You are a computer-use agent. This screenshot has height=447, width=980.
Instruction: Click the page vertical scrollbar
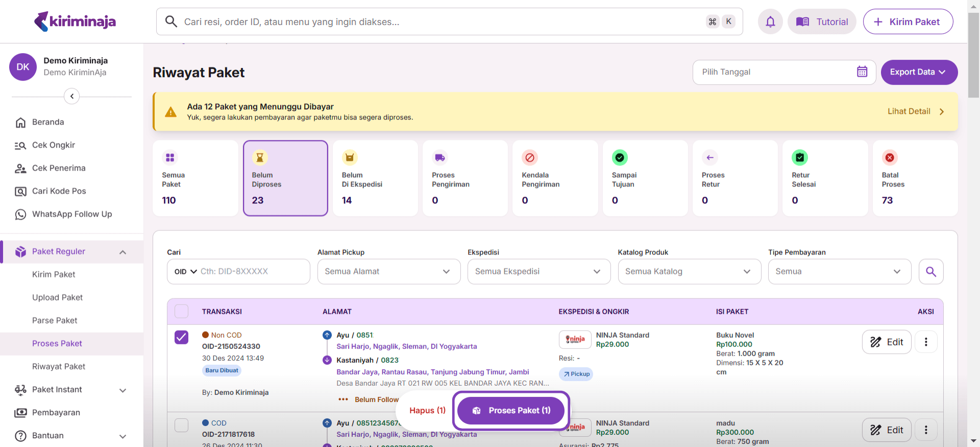pyautogui.click(x=973, y=56)
